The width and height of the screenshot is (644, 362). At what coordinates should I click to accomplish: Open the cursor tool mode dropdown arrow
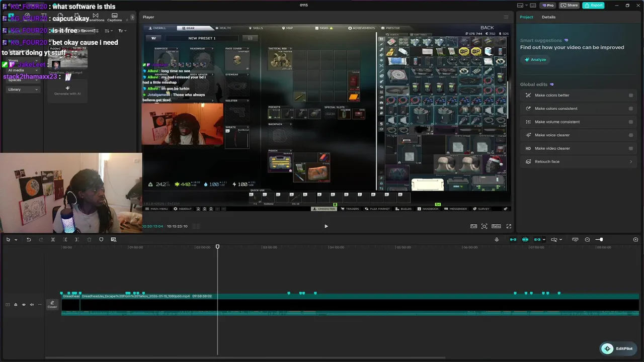[16, 240]
